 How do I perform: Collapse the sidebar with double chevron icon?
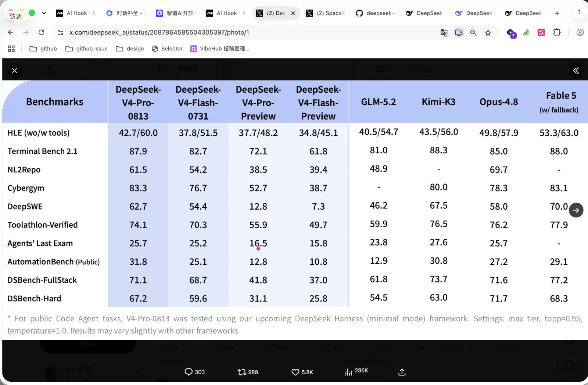click(x=576, y=70)
